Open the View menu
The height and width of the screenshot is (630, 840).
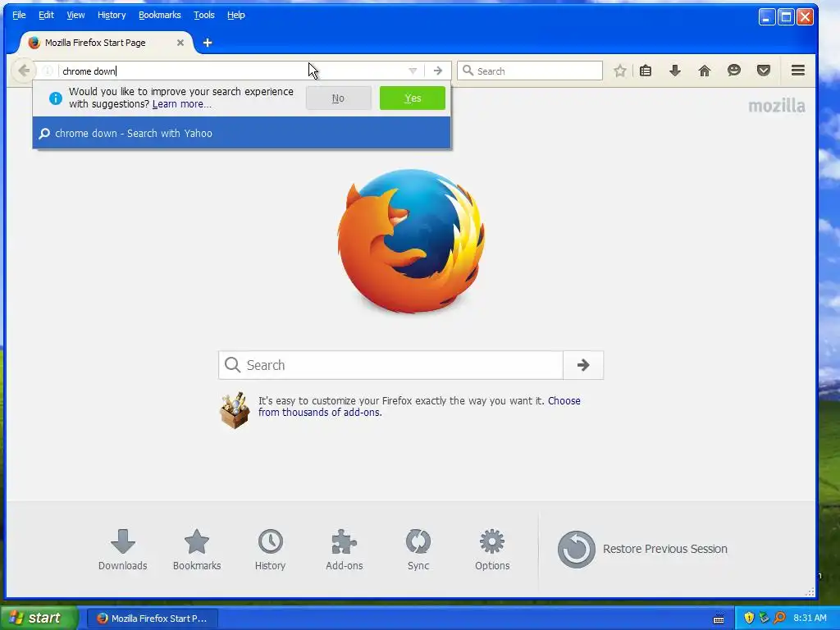coord(75,15)
